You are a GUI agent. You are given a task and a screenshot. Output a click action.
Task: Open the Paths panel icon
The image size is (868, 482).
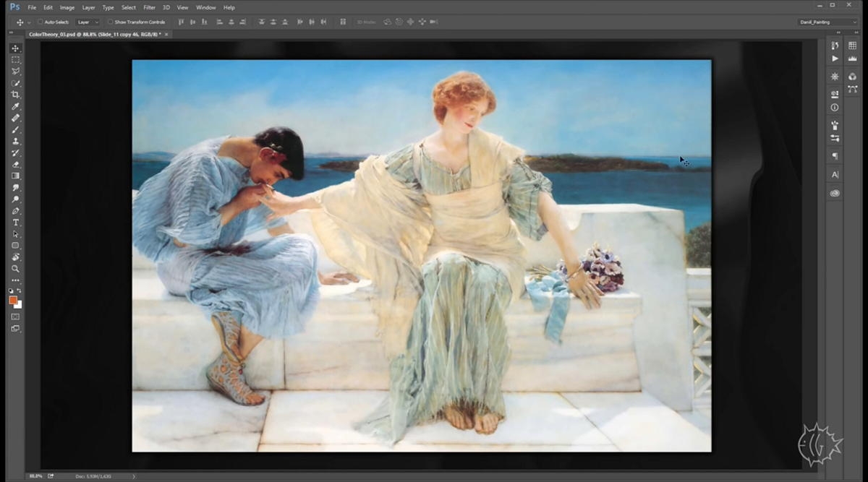click(853, 90)
